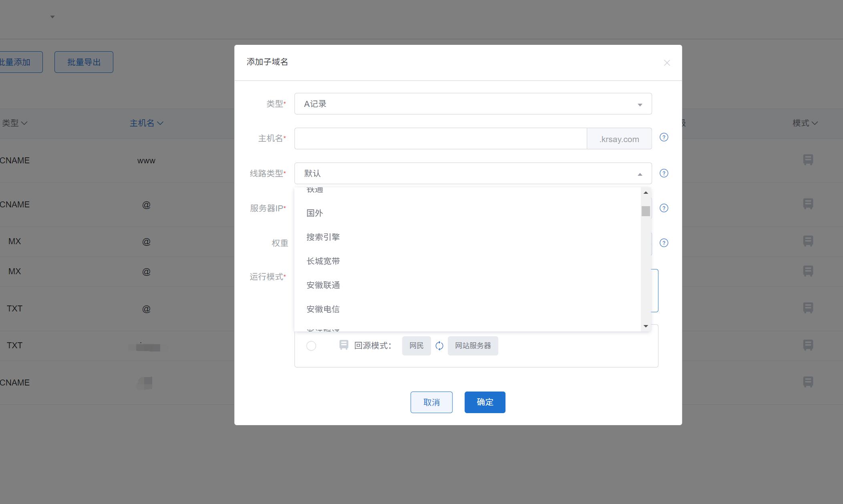The height and width of the screenshot is (504, 843).
Task: Open help icon beside 权重
Action: [664, 243]
